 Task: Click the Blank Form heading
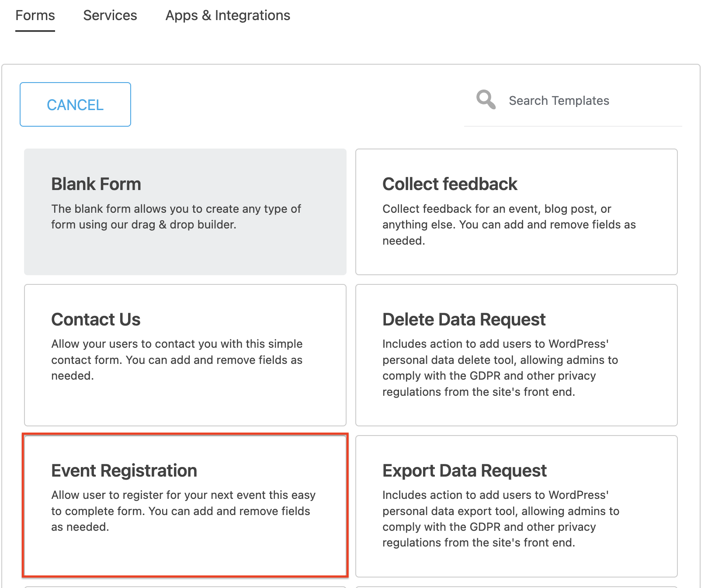96,184
